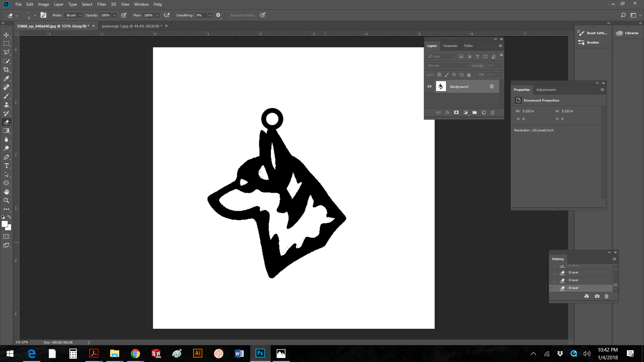Open the Smoothing value dropdown
The width and height of the screenshot is (644, 362).
click(210, 15)
